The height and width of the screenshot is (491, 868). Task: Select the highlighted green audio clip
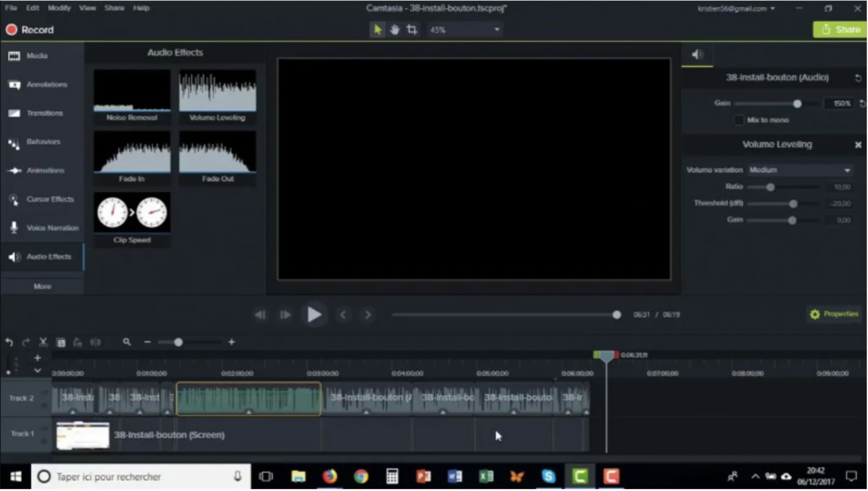248,399
